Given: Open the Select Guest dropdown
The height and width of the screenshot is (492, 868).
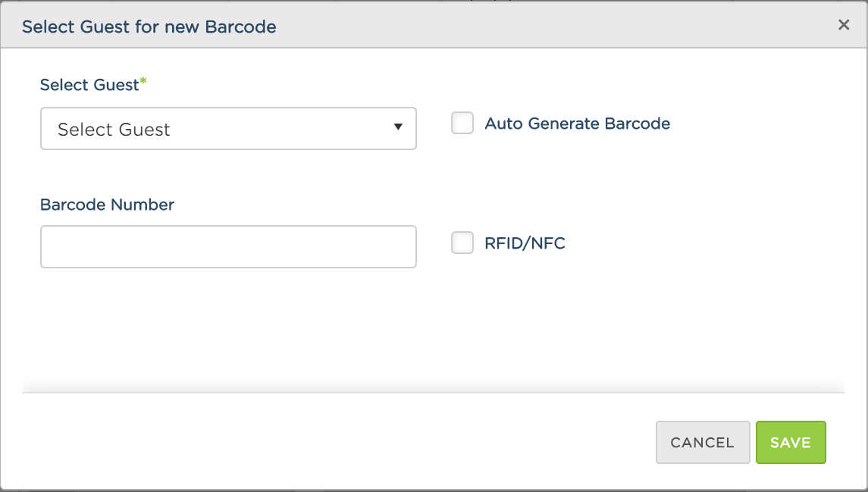Looking at the screenshot, I should pyautogui.click(x=228, y=128).
